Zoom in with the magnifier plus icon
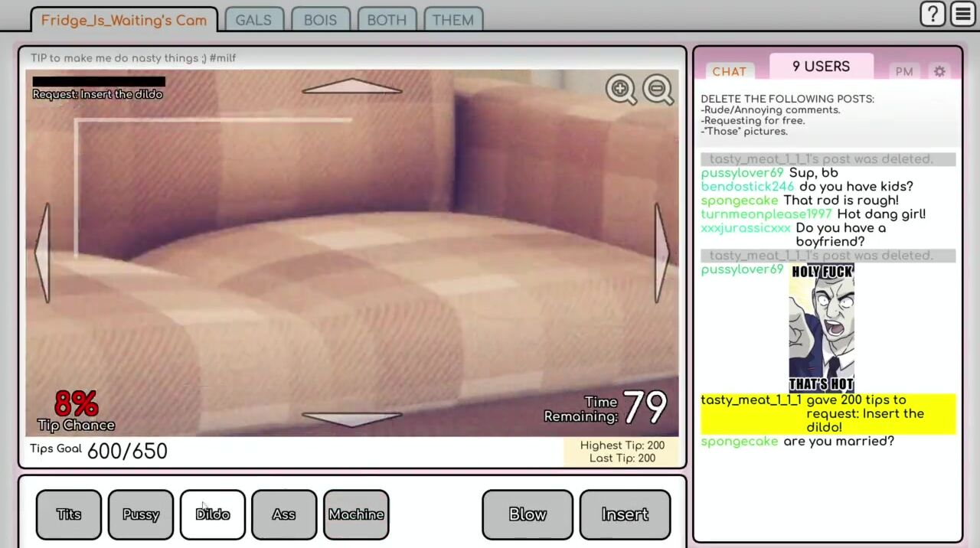The width and height of the screenshot is (980, 548). tap(621, 90)
